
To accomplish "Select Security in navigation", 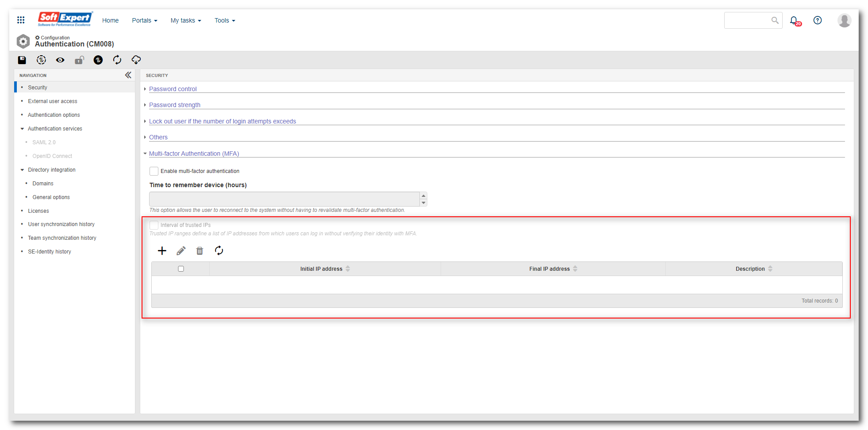I will coord(37,88).
